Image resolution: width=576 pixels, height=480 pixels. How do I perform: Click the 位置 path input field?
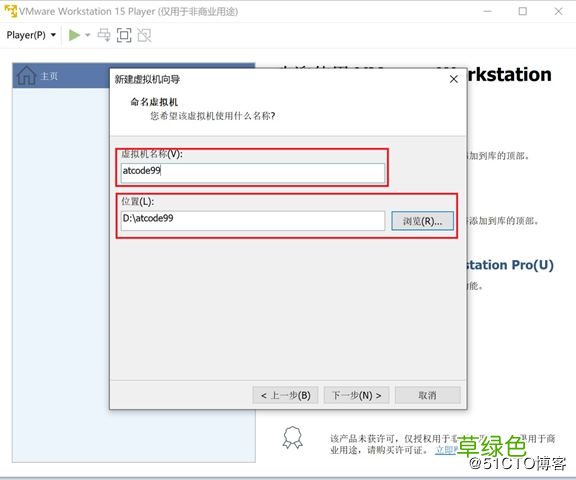253,220
